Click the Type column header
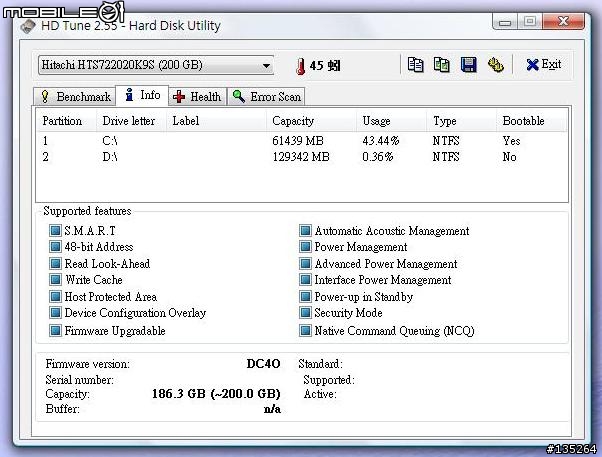Image resolution: width=602 pixels, height=457 pixels. 461,121
